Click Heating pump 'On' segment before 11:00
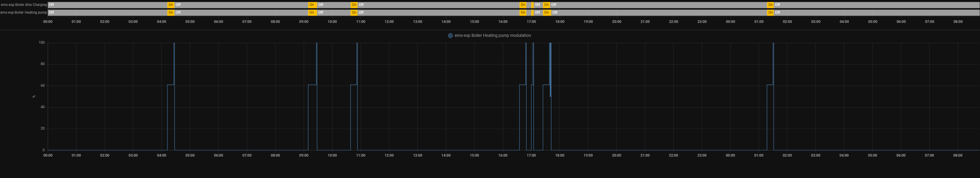 354,12
